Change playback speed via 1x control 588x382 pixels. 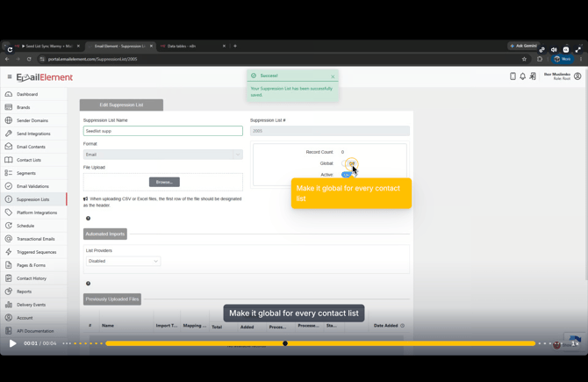click(x=575, y=343)
